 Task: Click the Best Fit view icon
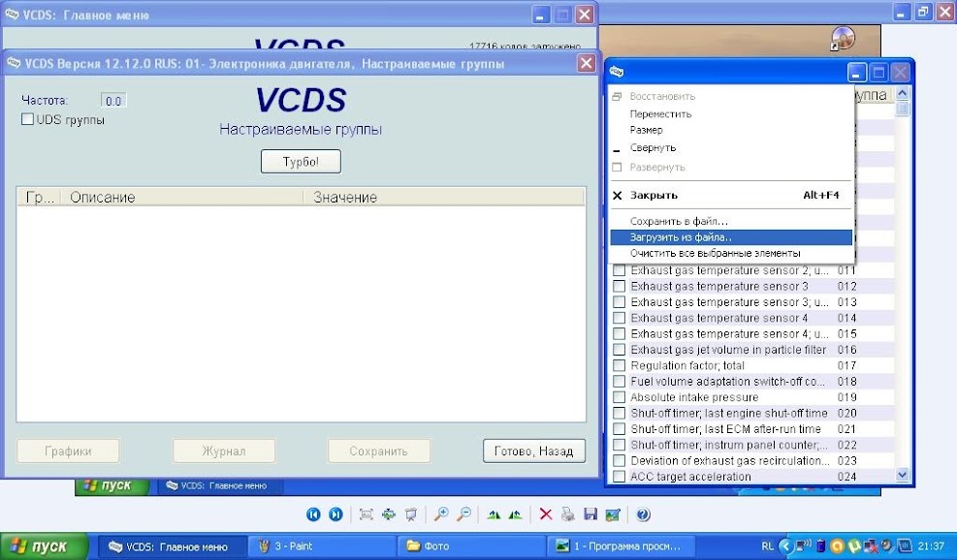pos(367,514)
